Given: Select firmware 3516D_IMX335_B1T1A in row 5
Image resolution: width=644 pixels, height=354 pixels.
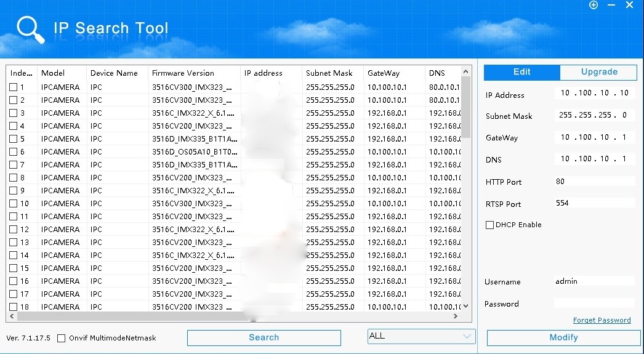Looking at the screenshot, I should (195, 139).
